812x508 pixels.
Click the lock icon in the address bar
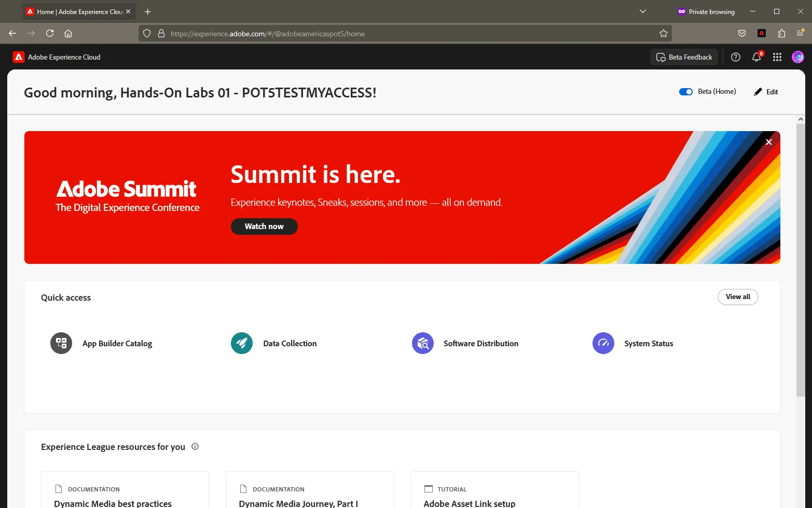[161, 33]
